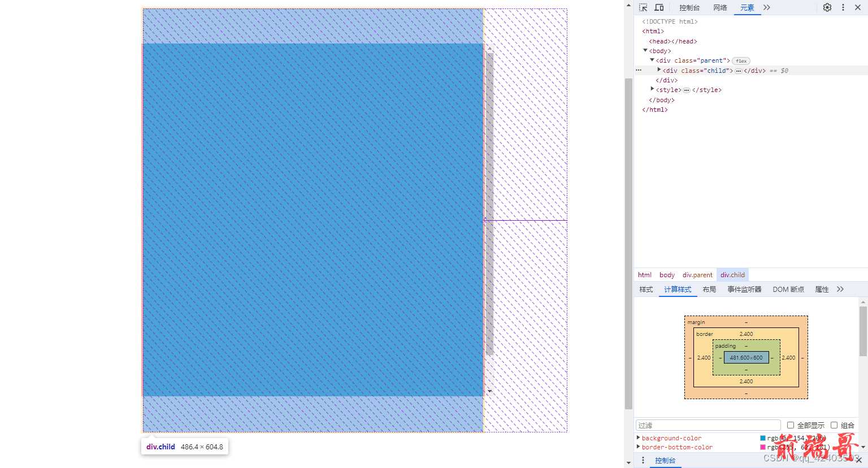868x468 pixels.
Task: Expand the border-bottom-color computed property
Action: point(639,447)
